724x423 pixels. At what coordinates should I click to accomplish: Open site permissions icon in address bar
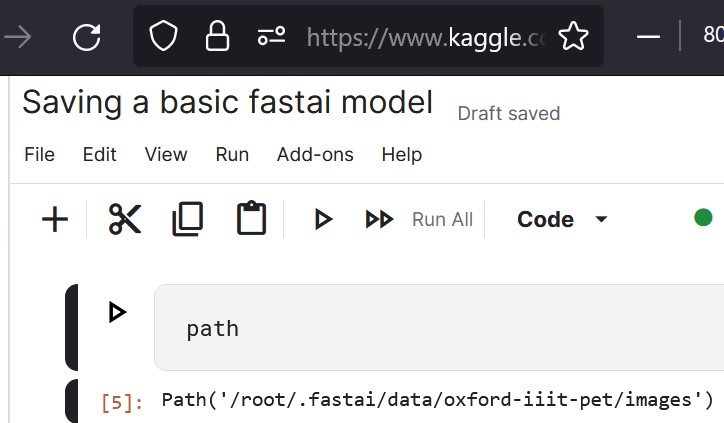coord(271,36)
